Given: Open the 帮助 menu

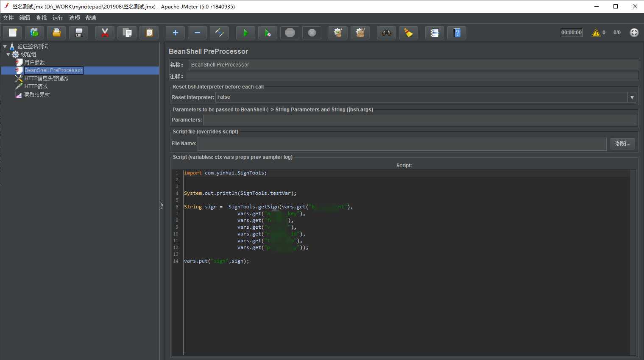Looking at the screenshot, I should pyautogui.click(x=91, y=18).
